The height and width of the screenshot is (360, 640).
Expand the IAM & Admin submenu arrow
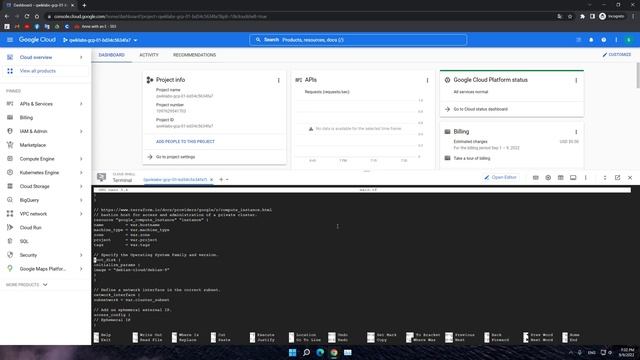click(x=81, y=131)
